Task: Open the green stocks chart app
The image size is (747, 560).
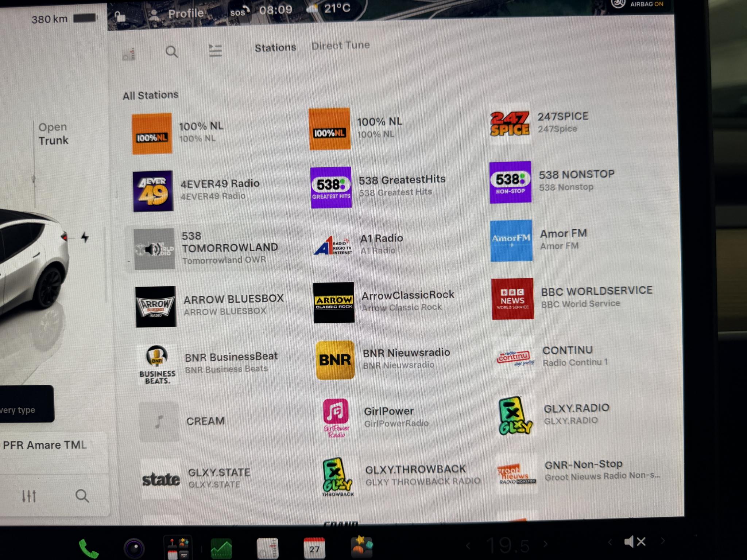Action: pyautogui.click(x=221, y=548)
